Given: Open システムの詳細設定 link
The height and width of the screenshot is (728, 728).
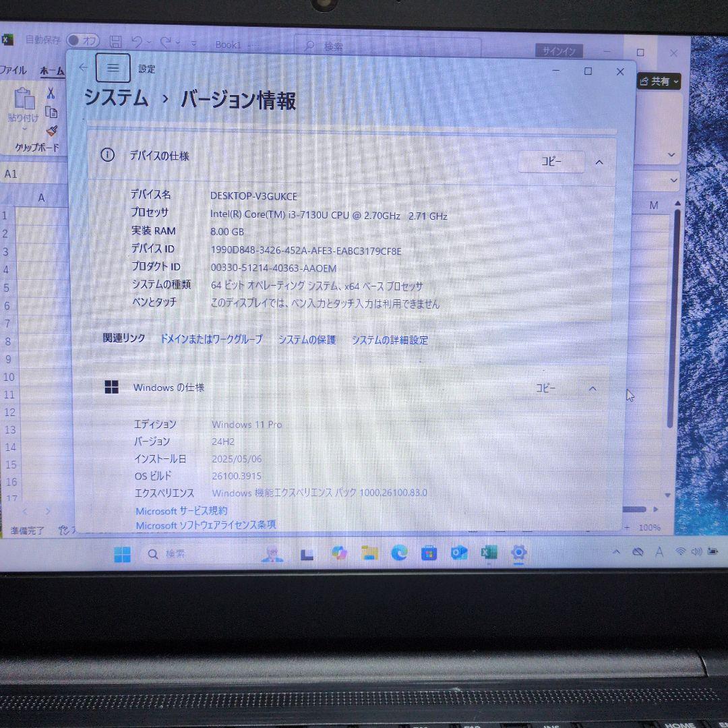Looking at the screenshot, I should click(x=390, y=340).
